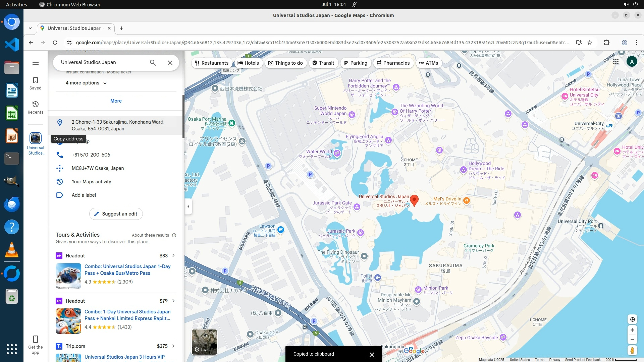
Task: Click the Suggest an edit button
Action: tap(116, 214)
